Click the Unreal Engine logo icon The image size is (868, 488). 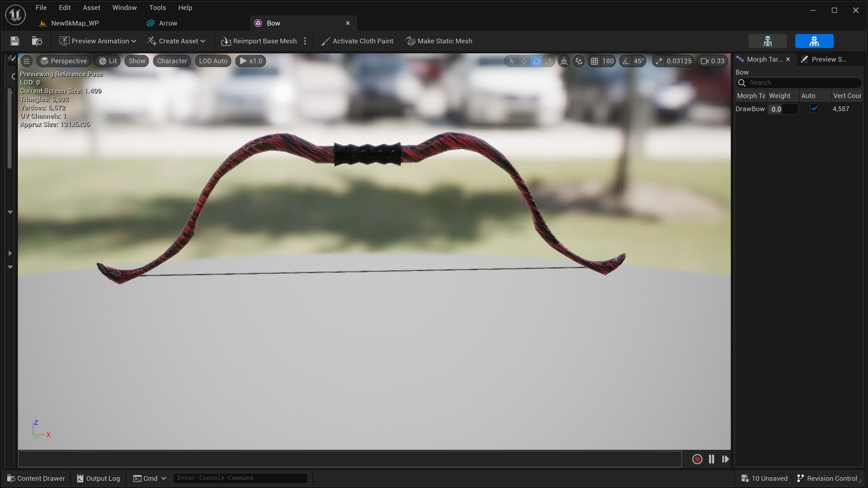click(15, 14)
